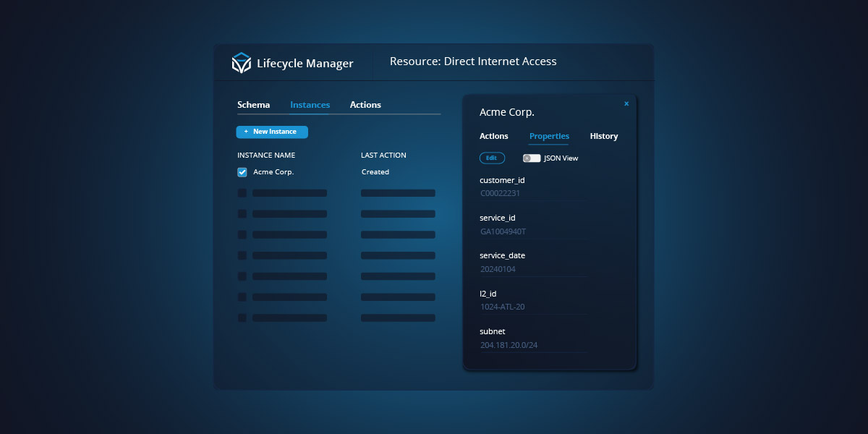Click the Resource: Direct Internet Access header
The height and width of the screenshot is (434, 868).
pyautogui.click(x=472, y=61)
